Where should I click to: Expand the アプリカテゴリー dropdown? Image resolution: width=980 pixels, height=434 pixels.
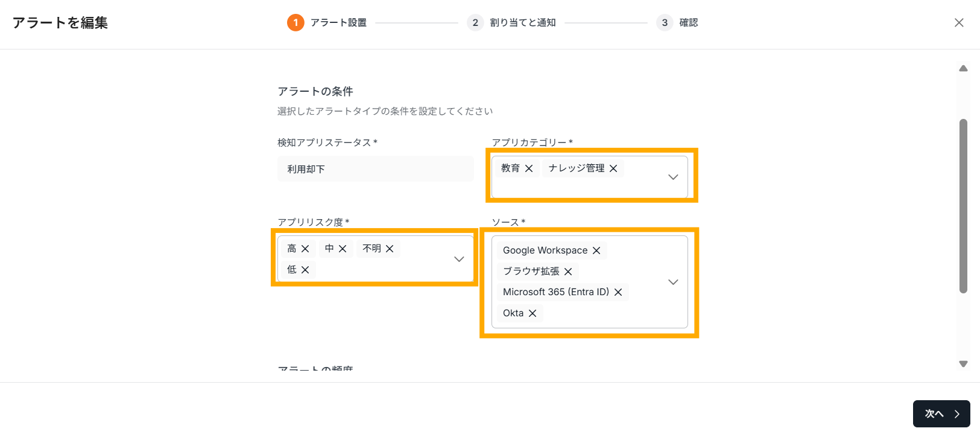point(673,177)
